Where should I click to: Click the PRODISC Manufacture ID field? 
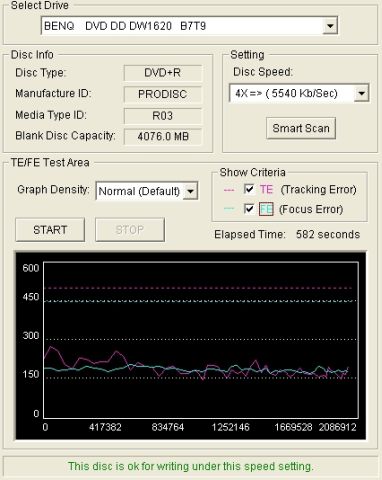[163, 94]
